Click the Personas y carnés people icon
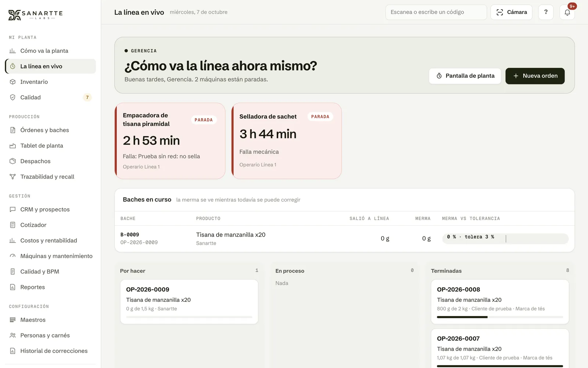This screenshot has width=588, height=368. tap(12, 335)
